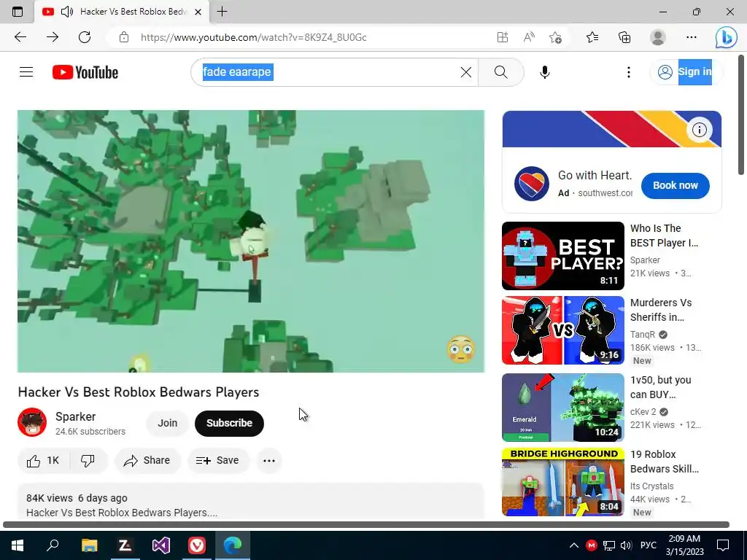This screenshot has height=560, width=747.
Task: Expand the video description box
Action: 251,501
